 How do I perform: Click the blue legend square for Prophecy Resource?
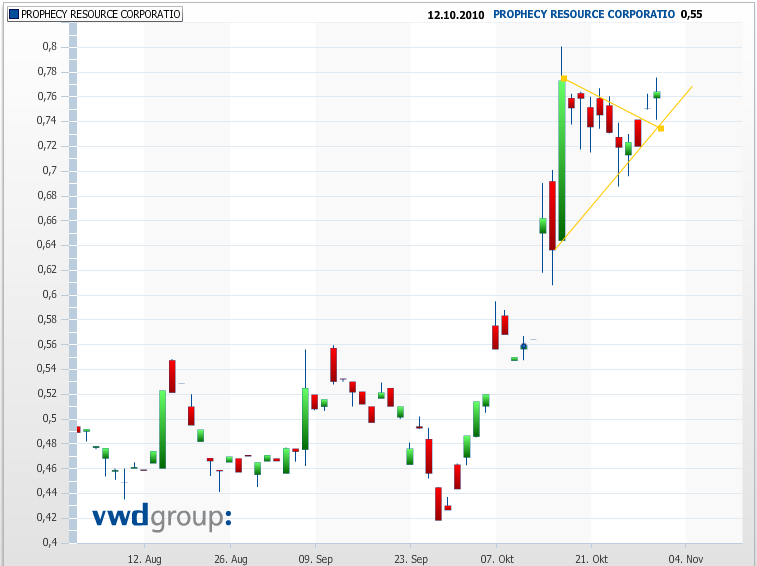tap(13, 15)
